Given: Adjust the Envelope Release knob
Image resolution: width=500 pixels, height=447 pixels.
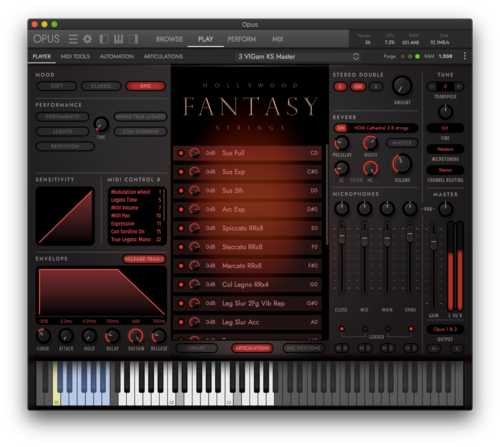Looking at the screenshot, I should (159, 336).
